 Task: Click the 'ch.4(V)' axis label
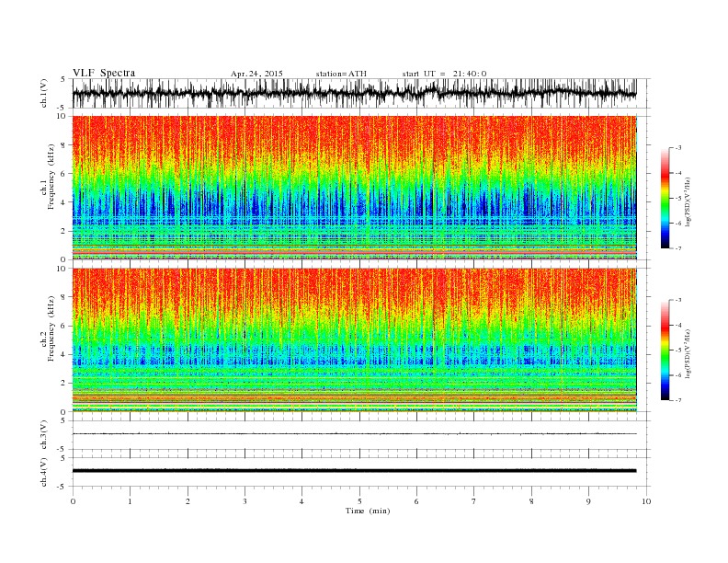click(x=44, y=472)
